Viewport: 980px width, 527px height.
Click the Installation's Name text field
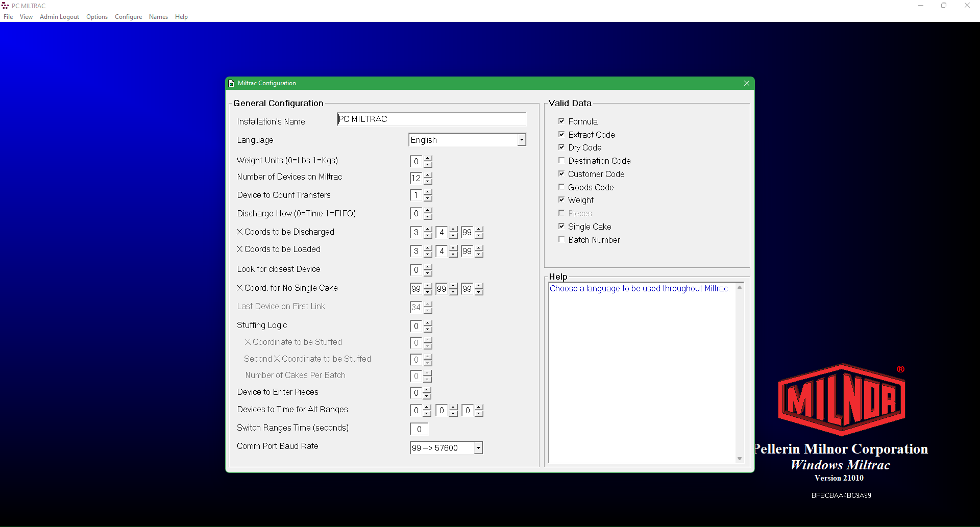431,119
